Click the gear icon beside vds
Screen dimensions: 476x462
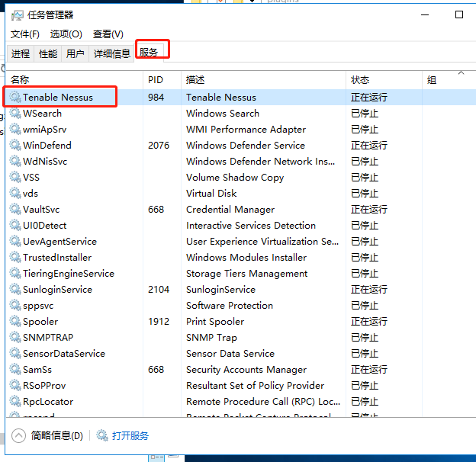(15, 193)
